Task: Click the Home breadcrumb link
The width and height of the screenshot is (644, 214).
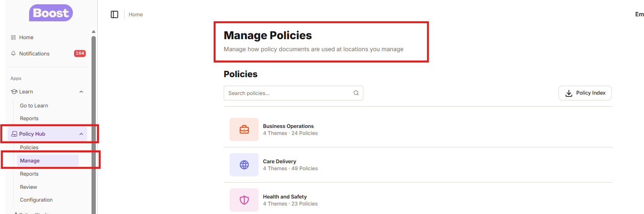Action: [x=136, y=14]
